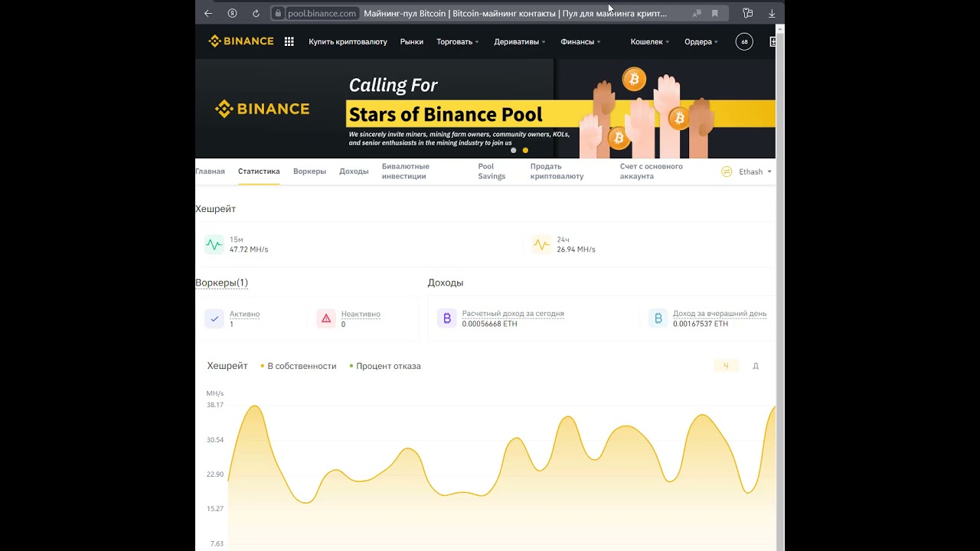This screenshot has width=980, height=551.
Task: Bookmark this page with the bookmark icon
Action: pyautogui.click(x=715, y=13)
